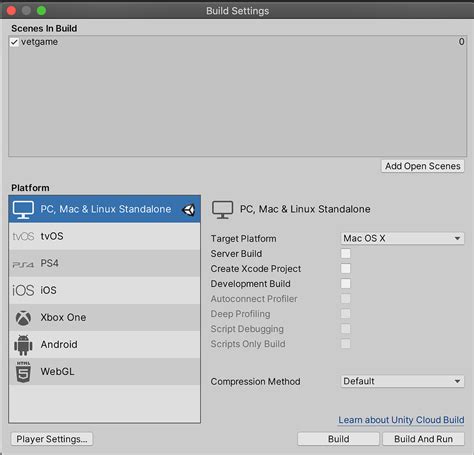
Task: Select the tvOS platform row
Action: pyautogui.click(x=105, y=236)
